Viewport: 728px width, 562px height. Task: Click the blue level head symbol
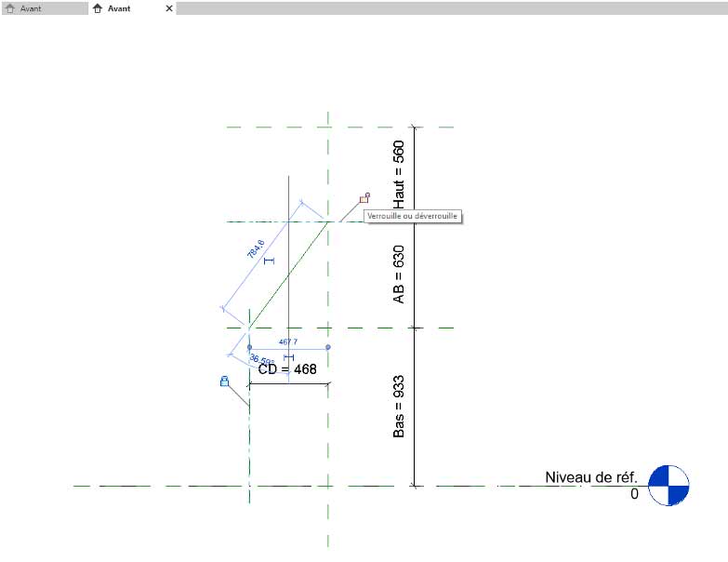pyautogui.click(x=668, y=485)
